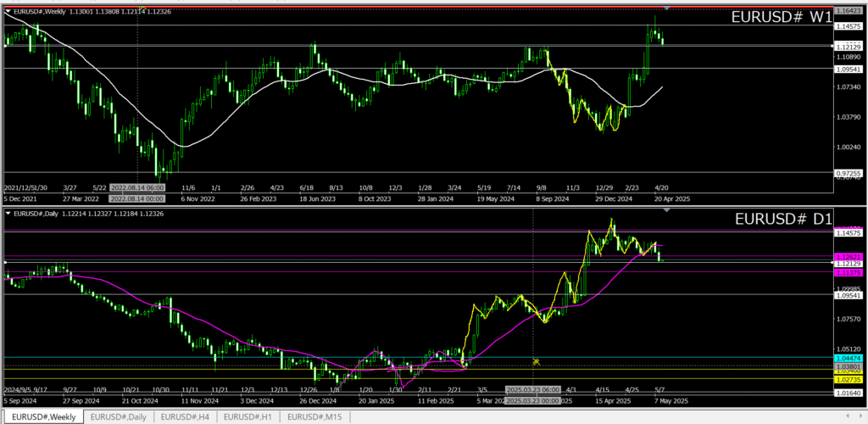Viewport: 868px width, 424px height.
Task: Click the Weekly chart's 1.12129 price label
Action: coord(849,47)
